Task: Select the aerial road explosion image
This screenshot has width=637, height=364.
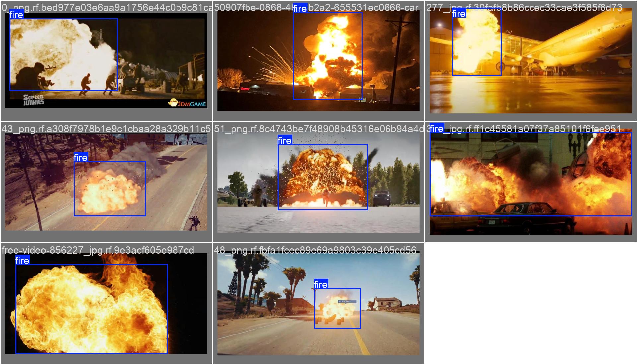Action: 106,182
